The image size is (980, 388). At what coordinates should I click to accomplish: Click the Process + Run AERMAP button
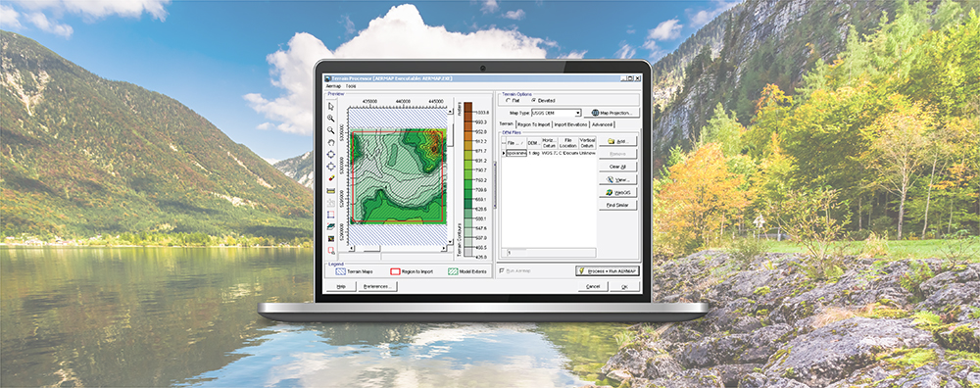607,270
